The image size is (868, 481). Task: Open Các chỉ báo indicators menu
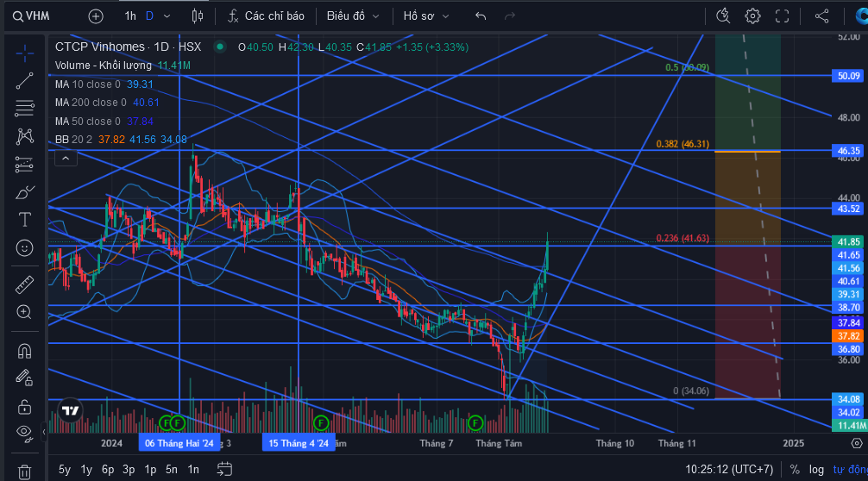267,16
